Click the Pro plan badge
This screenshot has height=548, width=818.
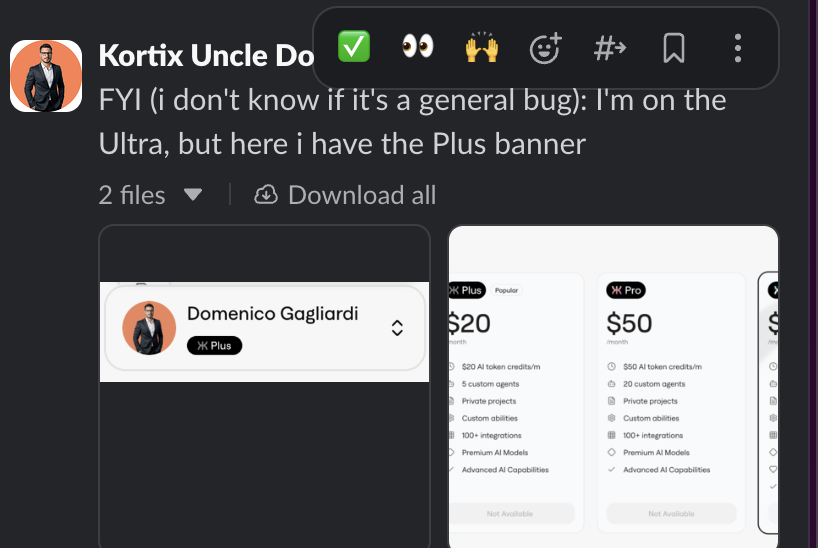click(625, 290)
